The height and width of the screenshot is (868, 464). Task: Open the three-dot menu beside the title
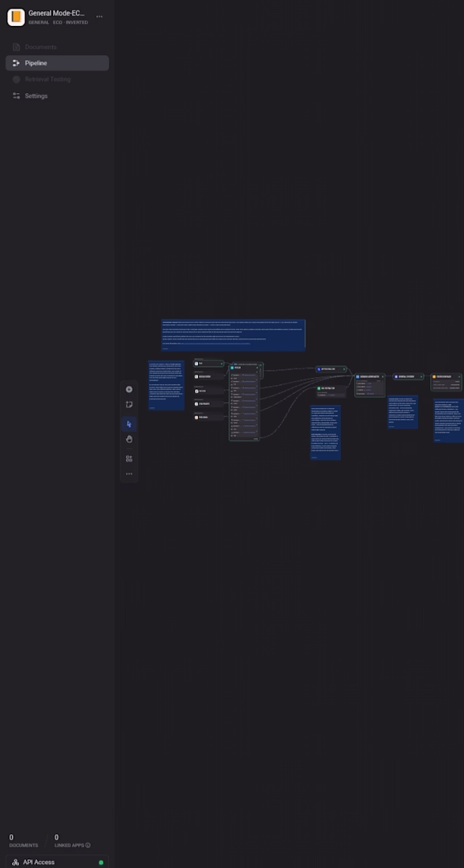coord(99,17)
